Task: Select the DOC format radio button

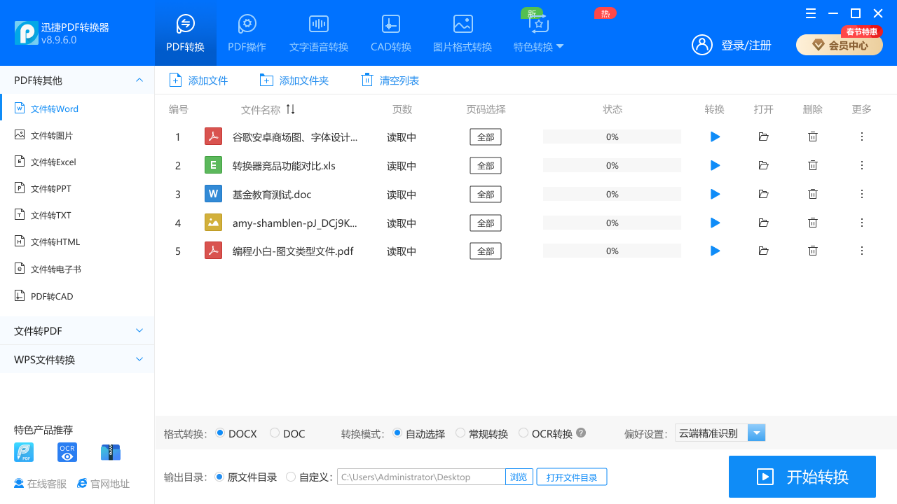Action: [275, 434]
